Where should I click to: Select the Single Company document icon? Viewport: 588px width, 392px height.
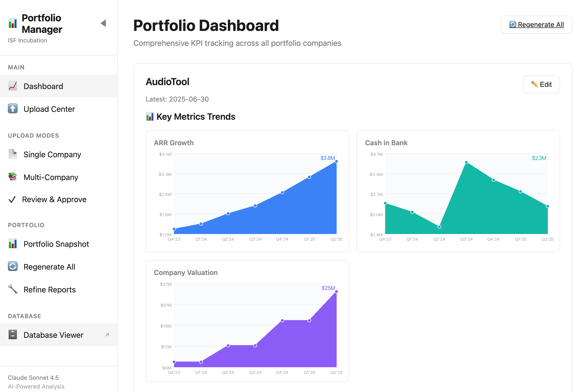pos(12,154)
